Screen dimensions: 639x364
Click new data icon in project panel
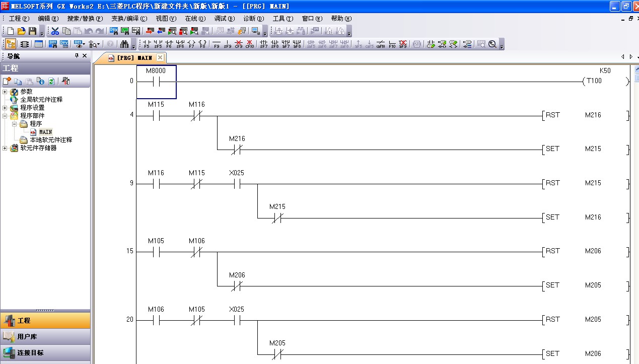coord(7,81)
